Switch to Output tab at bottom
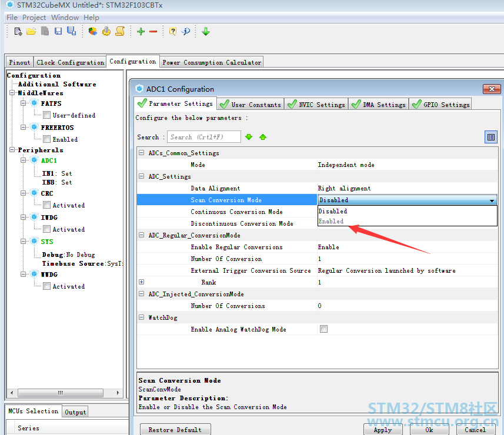This screenshot has height=435, width=504. pyautogui.click(x=75, y=412)
